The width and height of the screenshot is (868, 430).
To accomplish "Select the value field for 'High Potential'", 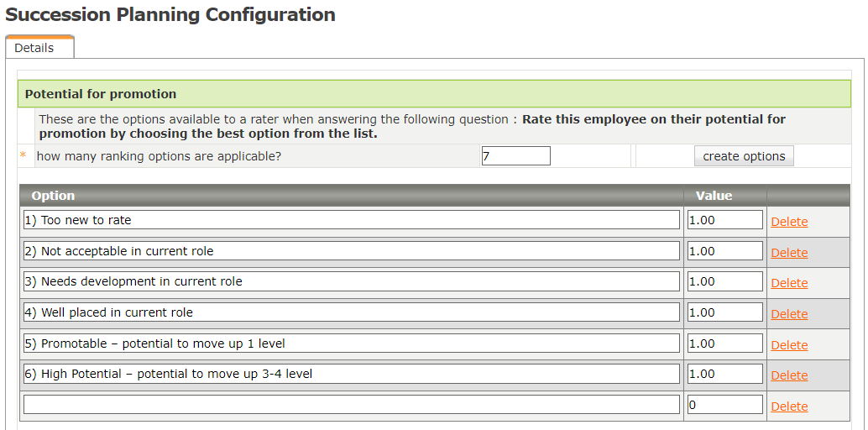I will pos(724,374).
